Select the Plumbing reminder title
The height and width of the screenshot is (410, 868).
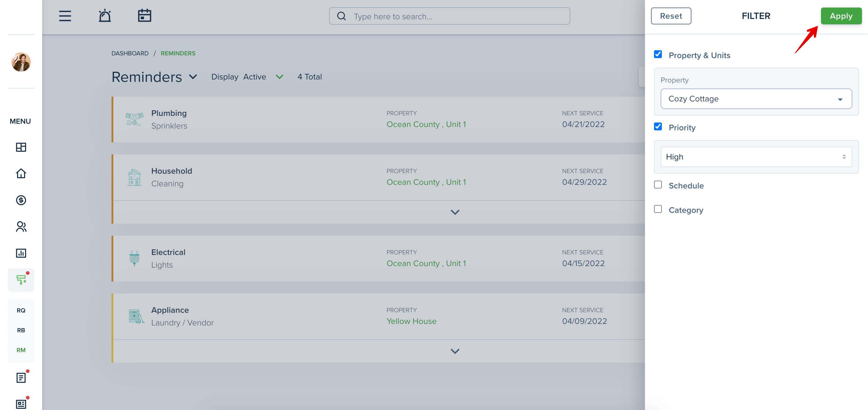169,113
